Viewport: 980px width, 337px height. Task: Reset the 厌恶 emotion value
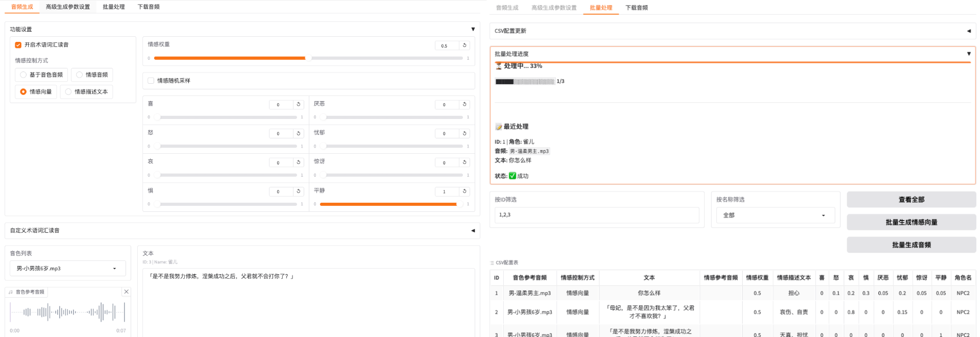464,104
